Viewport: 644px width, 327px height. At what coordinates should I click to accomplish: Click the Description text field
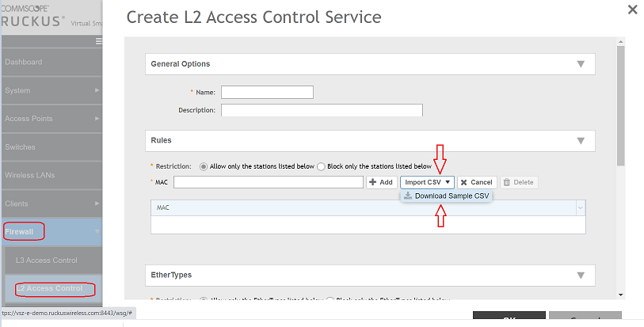tap(322, 110)
